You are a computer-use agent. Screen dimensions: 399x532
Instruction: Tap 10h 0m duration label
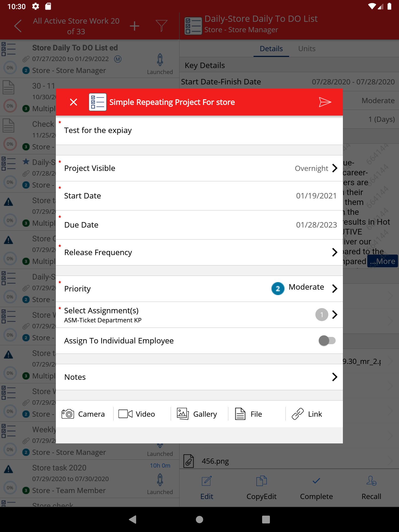pyautogui.click(x=160, y=465)
